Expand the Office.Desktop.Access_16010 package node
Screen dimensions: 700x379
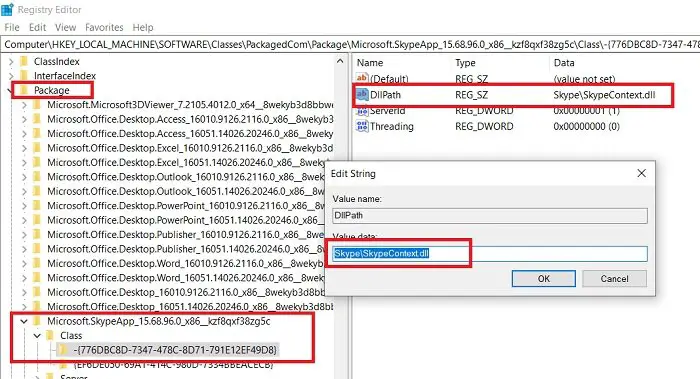(x=24, y=119)
